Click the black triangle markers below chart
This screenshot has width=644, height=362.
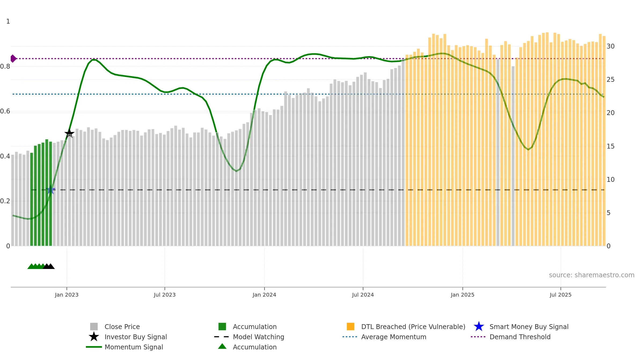(x=49, y=266)
